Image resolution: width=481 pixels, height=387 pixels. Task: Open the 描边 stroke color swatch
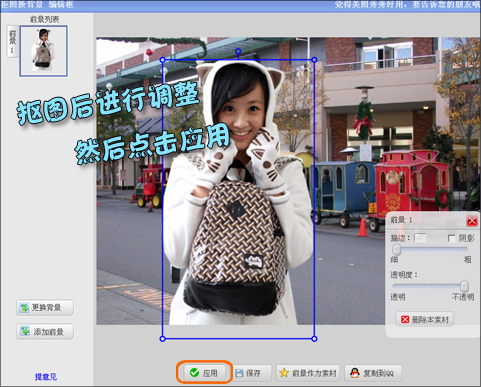[x=420, y=238]
